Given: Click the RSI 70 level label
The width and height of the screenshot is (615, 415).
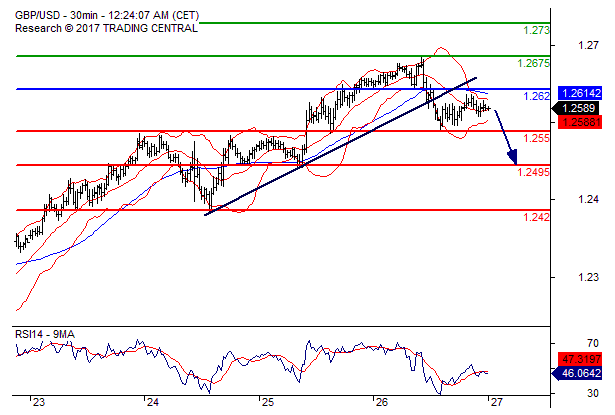Looking at the screenshot, I should point(593,344).
